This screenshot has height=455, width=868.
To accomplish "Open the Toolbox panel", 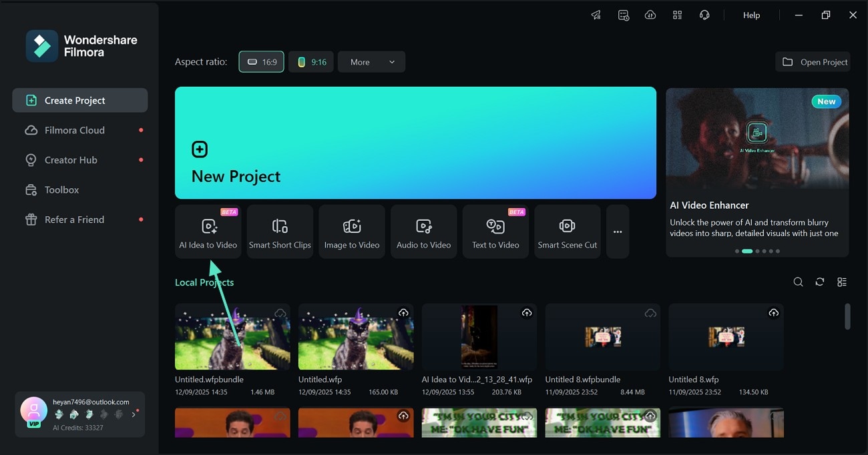I will (x=60, y=189).
